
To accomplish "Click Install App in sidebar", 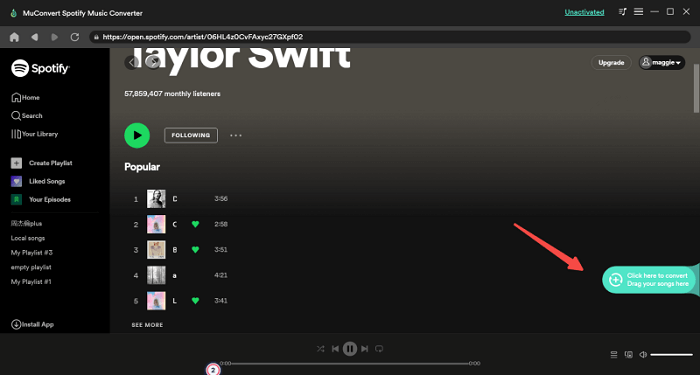I will pos(32,325).
